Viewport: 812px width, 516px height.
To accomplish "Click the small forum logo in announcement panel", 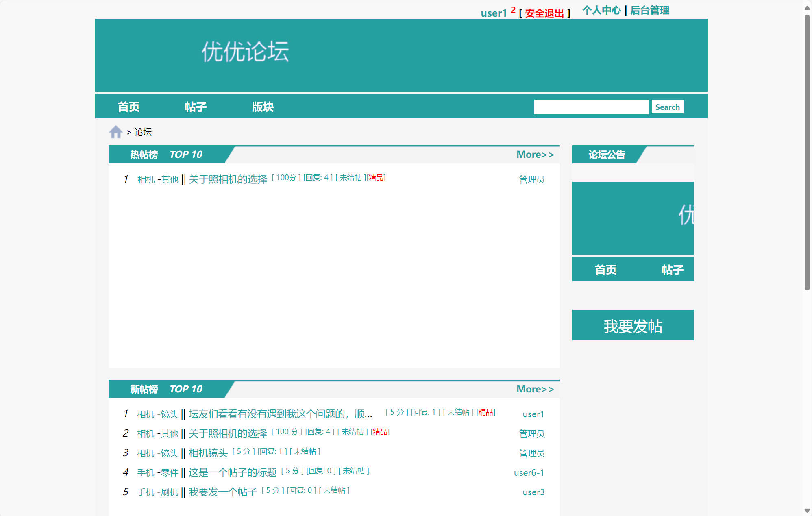I will coord(633,218).
